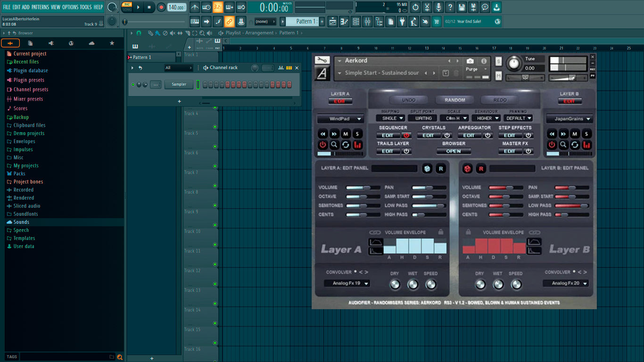Click the help question mark icon
The height and width of the screenshot is (362, 644).
tap(450, 7)
